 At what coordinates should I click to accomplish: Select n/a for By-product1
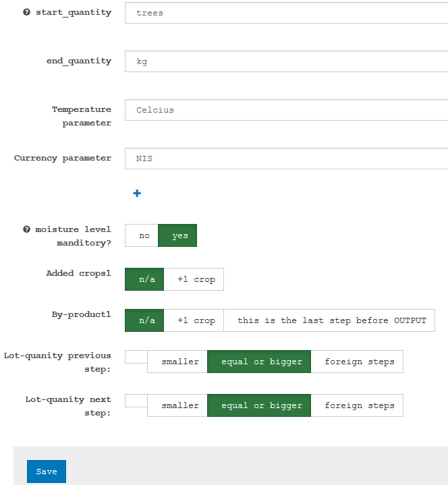(144, 320)
